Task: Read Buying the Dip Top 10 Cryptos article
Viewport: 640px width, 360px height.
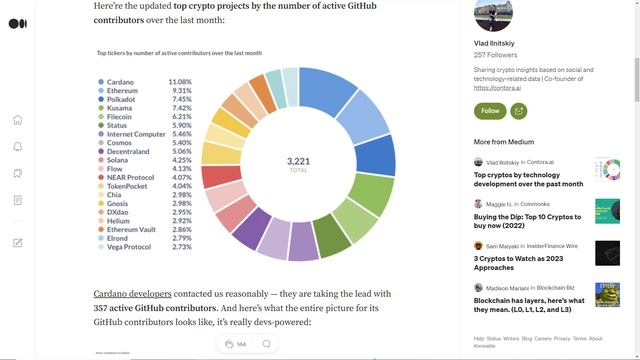Action: 527,221
